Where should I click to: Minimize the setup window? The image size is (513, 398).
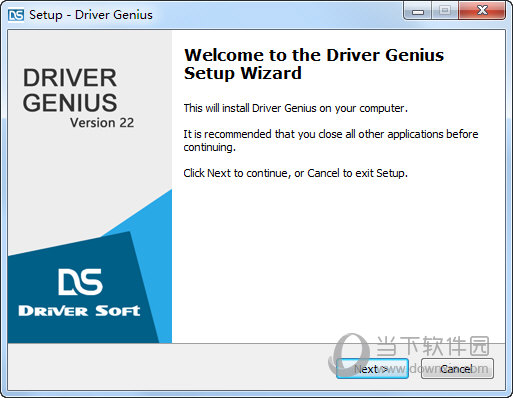[418, 12]
